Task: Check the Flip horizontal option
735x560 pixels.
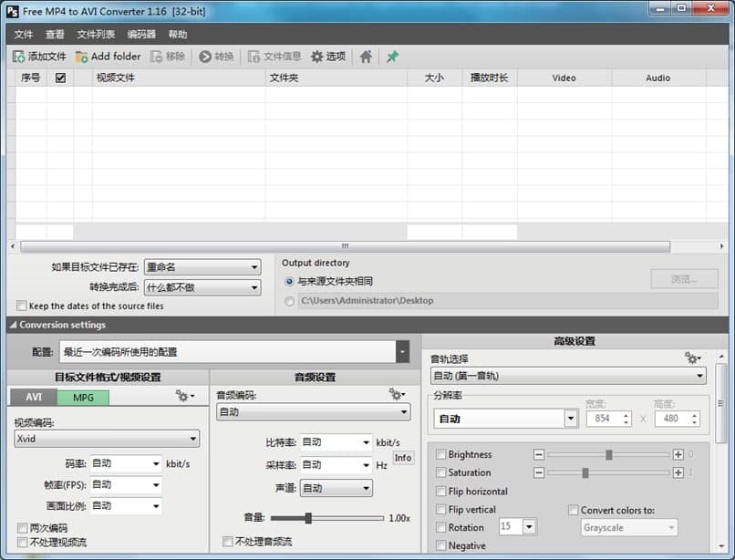Action: [x=440, y=492]
